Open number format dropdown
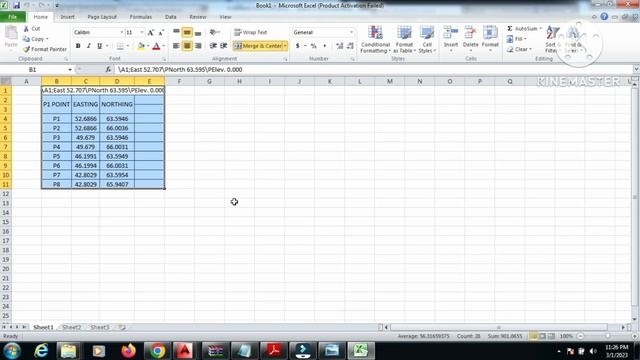The height and width of the screenshot is (360, 640). tap(351, 32)
